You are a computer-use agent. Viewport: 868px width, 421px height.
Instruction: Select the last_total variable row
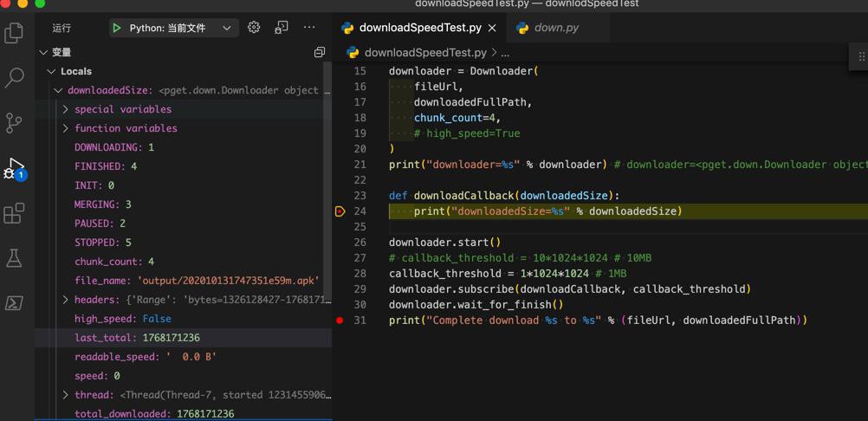pos(184,338)
